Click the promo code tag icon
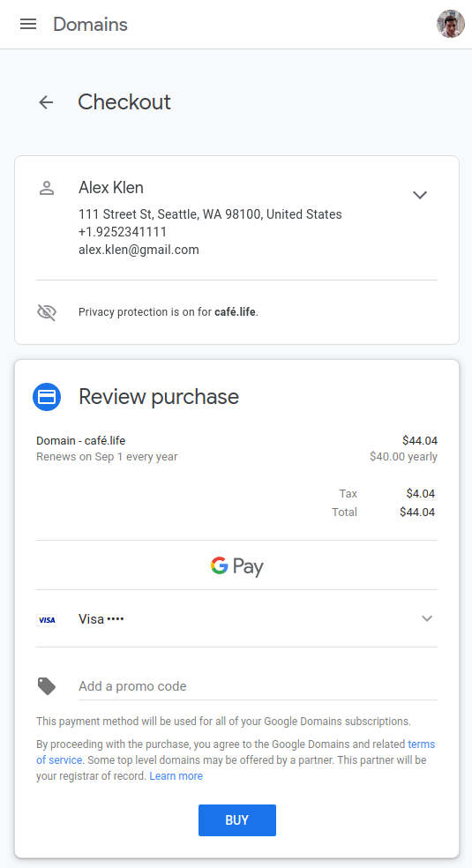This screenshot has width=472, height=868. (47, 686)
